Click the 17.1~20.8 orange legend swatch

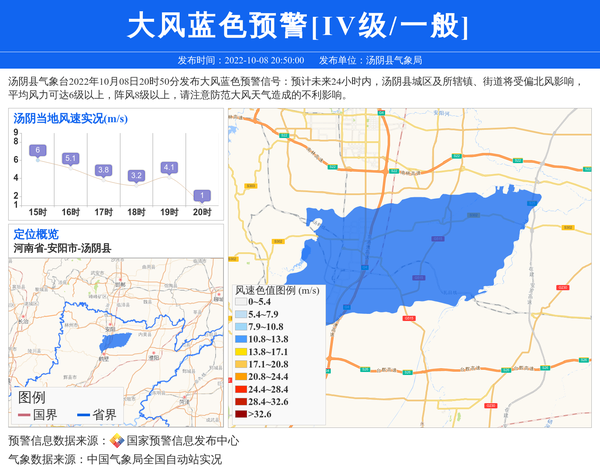pyautogui.click(x=240, y=364)
